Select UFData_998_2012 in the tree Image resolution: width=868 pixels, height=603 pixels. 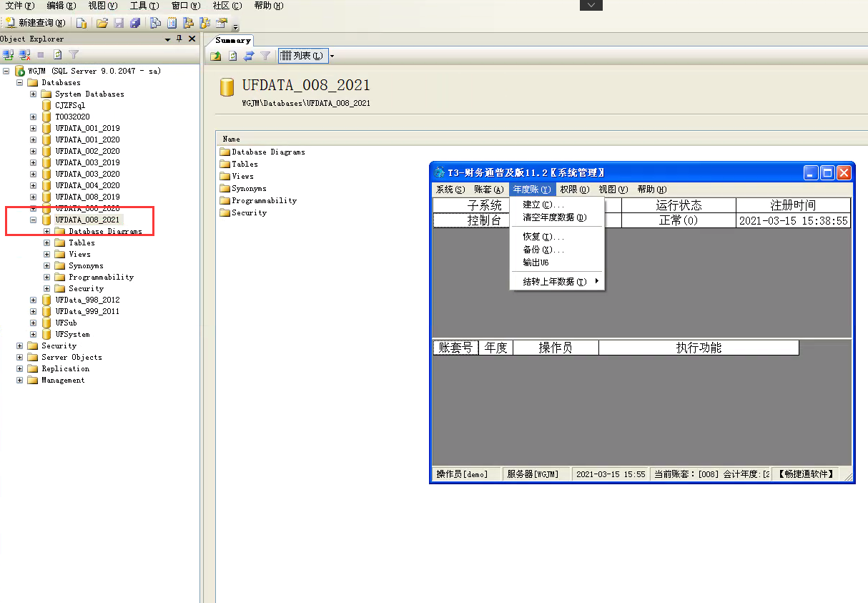87,300
